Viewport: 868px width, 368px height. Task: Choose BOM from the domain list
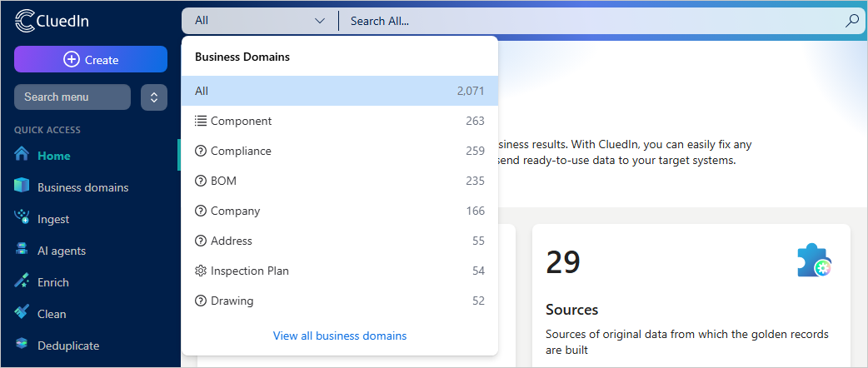click(x=339, y=181)
